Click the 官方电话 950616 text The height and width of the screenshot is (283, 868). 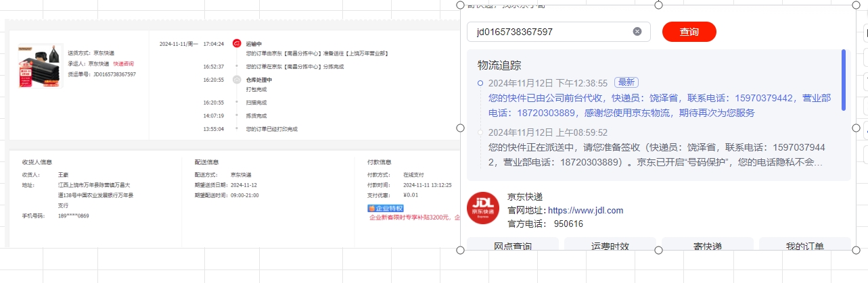pos(545,224)
